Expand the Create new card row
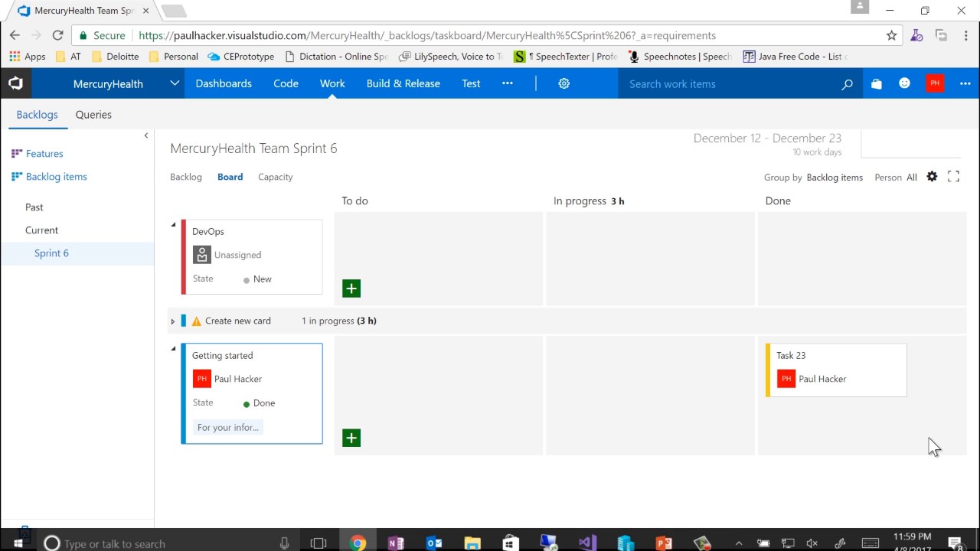The width and height of the screenshot is (980, 551). (x=173, y=321)
